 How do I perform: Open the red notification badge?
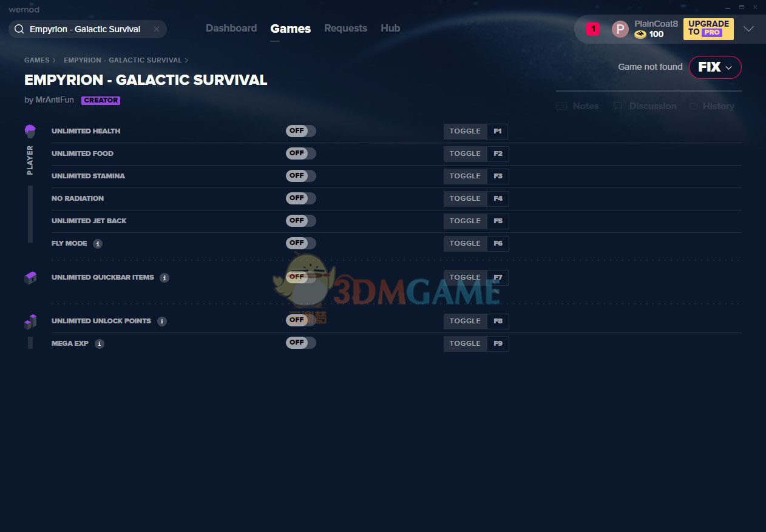[593, 29]
